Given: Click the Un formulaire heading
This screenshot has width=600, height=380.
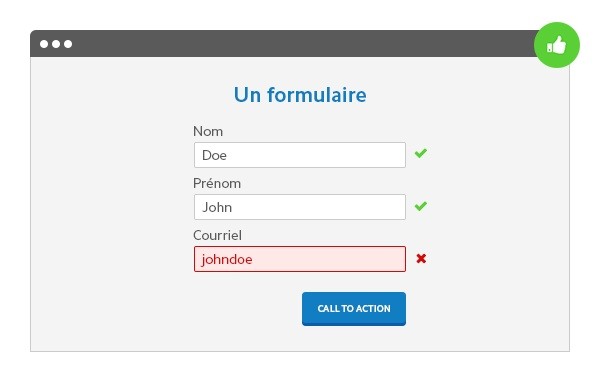Looking at the screenshot, I should click(x=300, y=95).
